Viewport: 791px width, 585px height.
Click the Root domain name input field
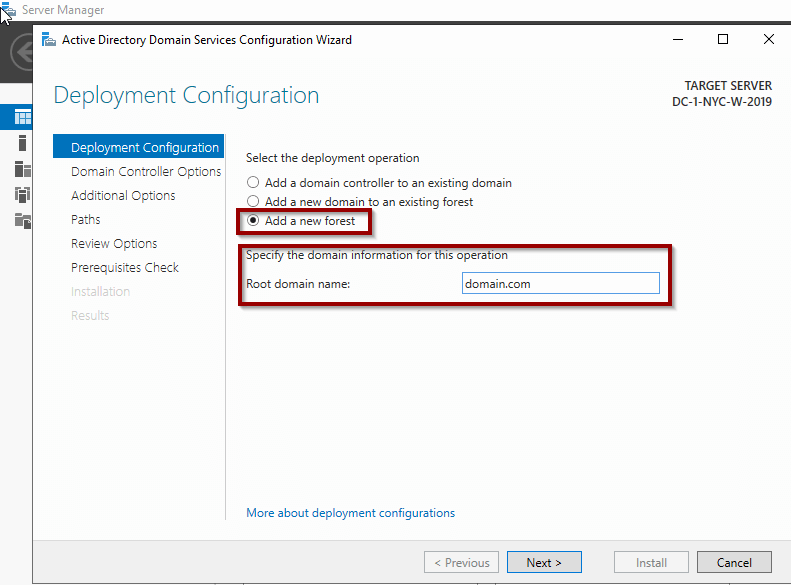point(560,283)
